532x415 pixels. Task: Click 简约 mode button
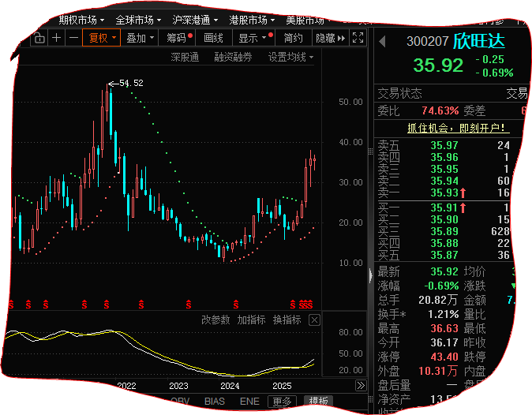point(293,38)
